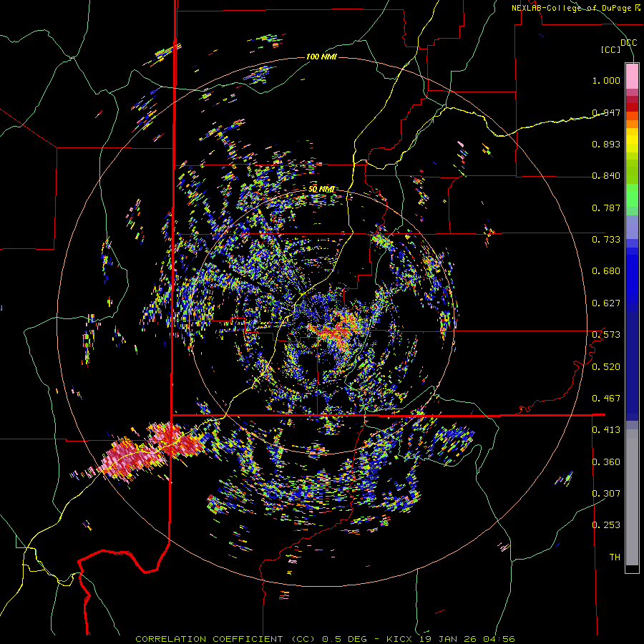This screenshot has height=644, width=644.
Task: Pick the light pink swatch on color bar
Action: click(632, 76)
